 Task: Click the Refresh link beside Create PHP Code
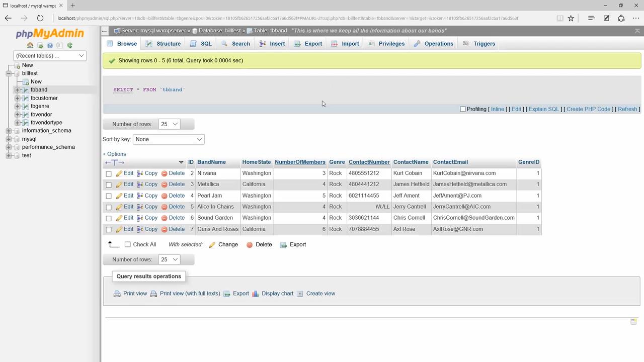[x=627, y=109]
